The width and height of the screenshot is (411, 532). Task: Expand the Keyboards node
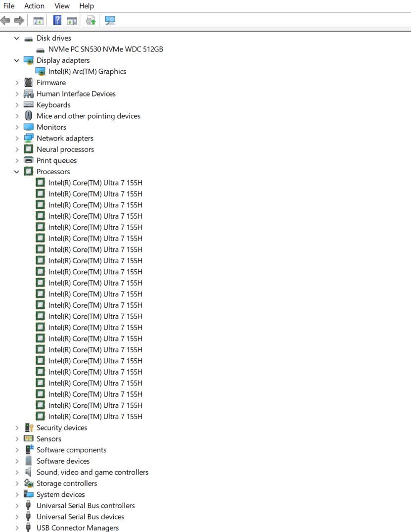(17, 105)
